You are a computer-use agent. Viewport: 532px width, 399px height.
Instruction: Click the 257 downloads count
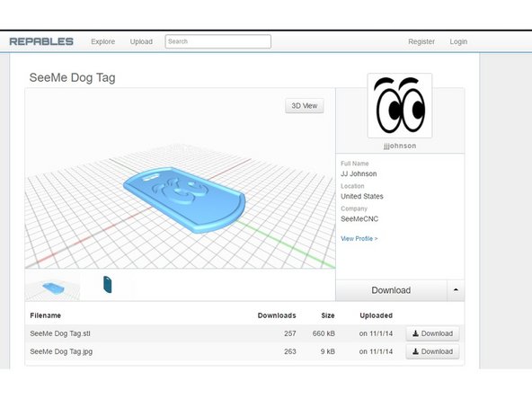pos(290,333)
